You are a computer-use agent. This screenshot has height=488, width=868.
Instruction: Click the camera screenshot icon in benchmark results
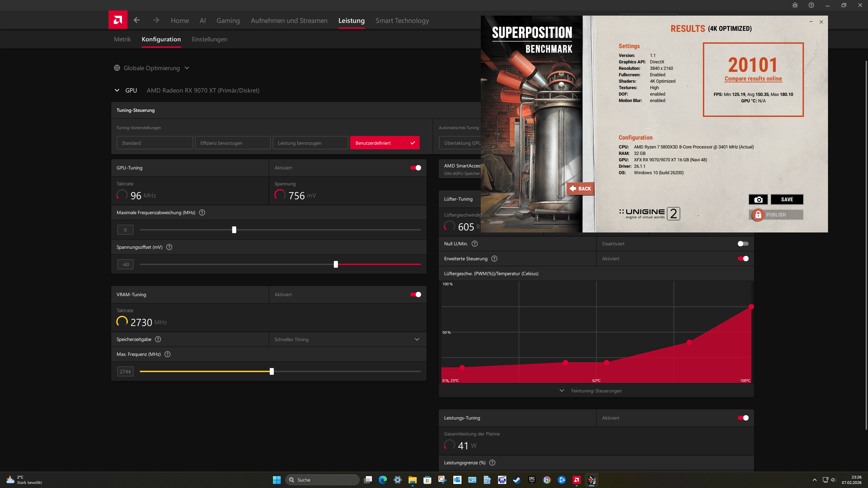[758, 199]
